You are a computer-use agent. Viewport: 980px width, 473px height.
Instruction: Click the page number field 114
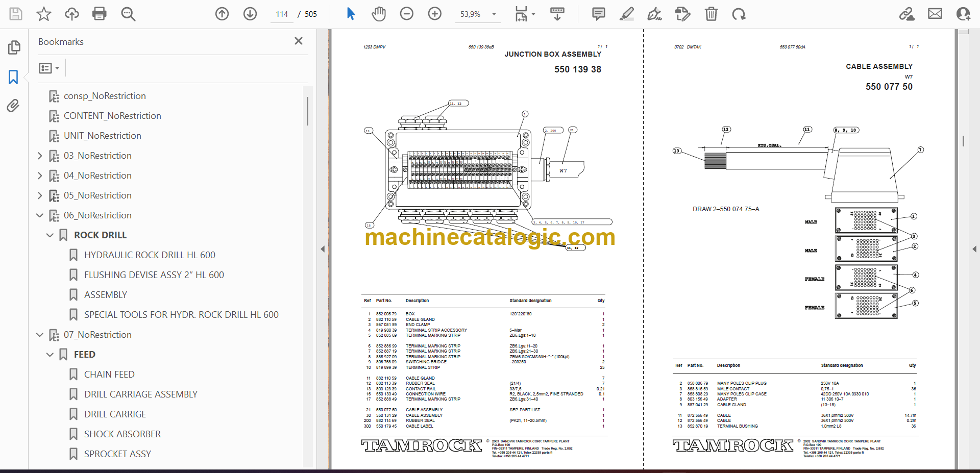(282, 14)
